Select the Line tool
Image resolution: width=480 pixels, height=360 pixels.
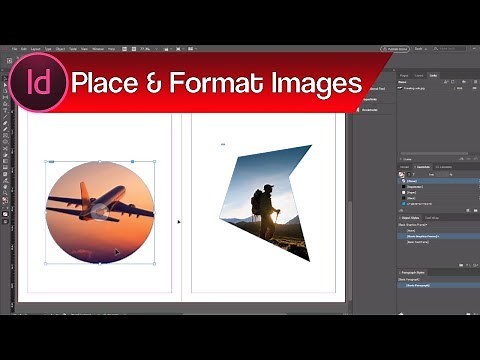pos(5,117)
